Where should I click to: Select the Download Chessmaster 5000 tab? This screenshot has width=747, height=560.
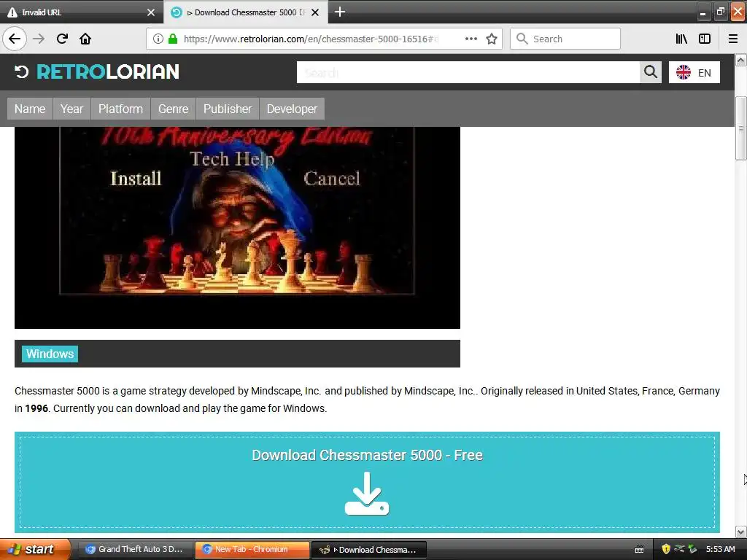pos(245,12)
